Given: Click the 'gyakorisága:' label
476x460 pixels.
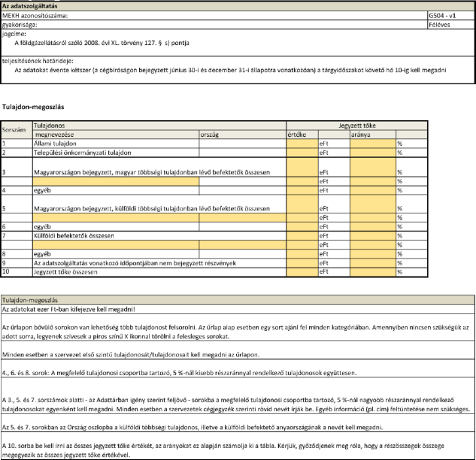Looking at the screenshot, I should click(x=20, y=25).
